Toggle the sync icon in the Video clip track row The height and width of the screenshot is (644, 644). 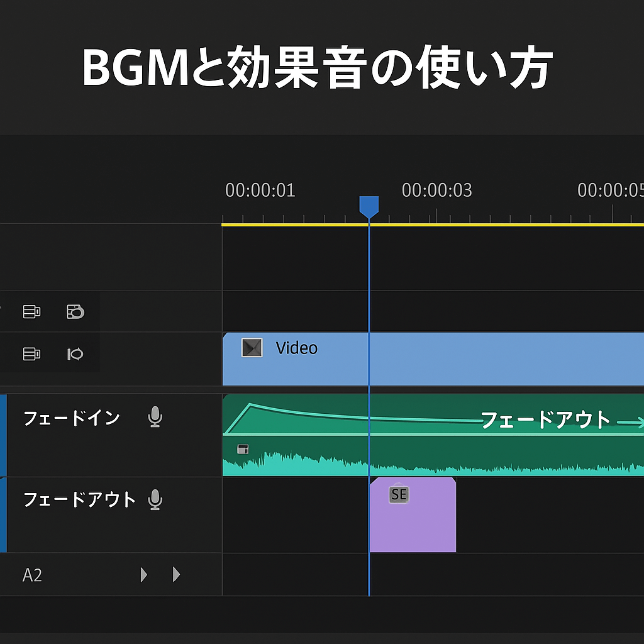point(75,353)
